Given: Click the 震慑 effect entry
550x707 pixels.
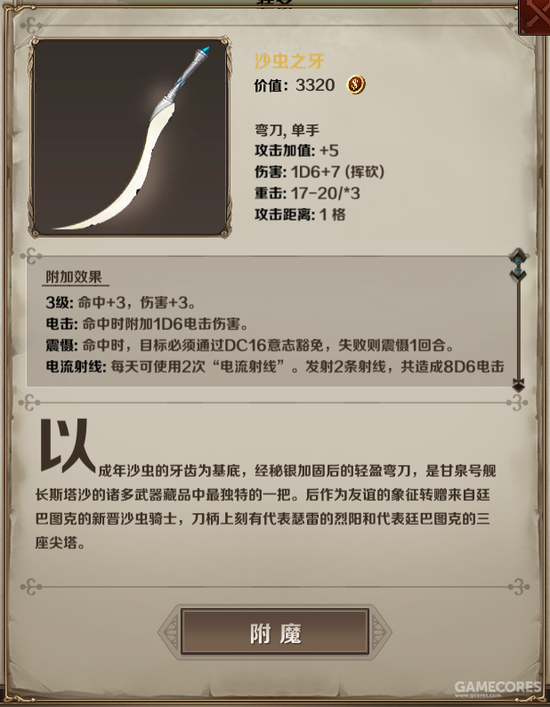Looking at the screenshot, I should point(249,345).
